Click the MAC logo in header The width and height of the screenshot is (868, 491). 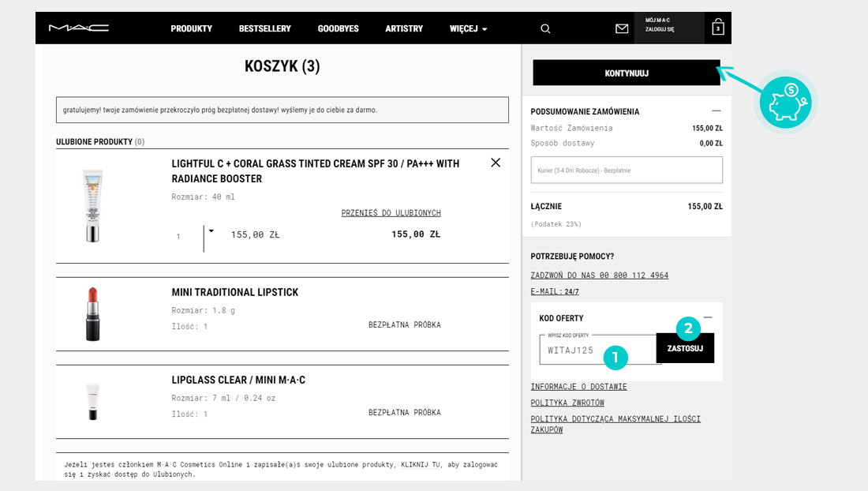(79, 28)
